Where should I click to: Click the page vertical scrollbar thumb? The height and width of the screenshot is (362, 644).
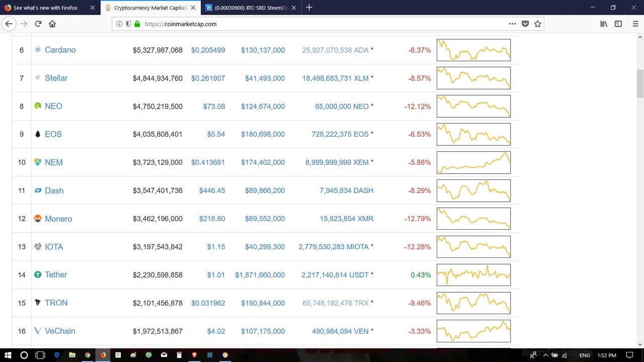tap(640, 84)
